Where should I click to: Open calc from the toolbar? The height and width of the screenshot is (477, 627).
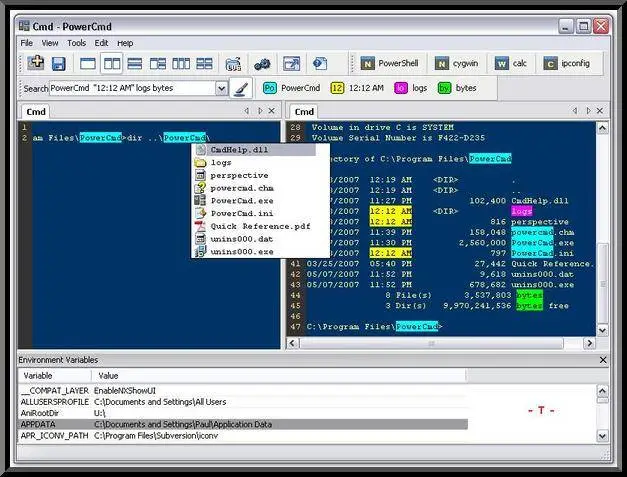click(x=510, y=63)
